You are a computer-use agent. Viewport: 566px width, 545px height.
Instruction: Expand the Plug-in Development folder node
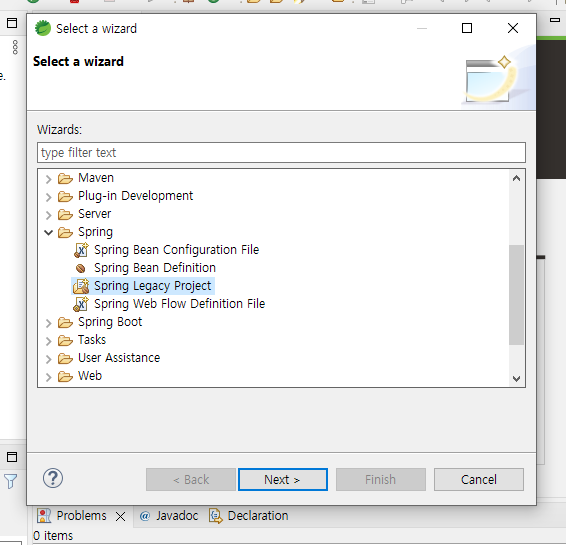click(48, 197)
